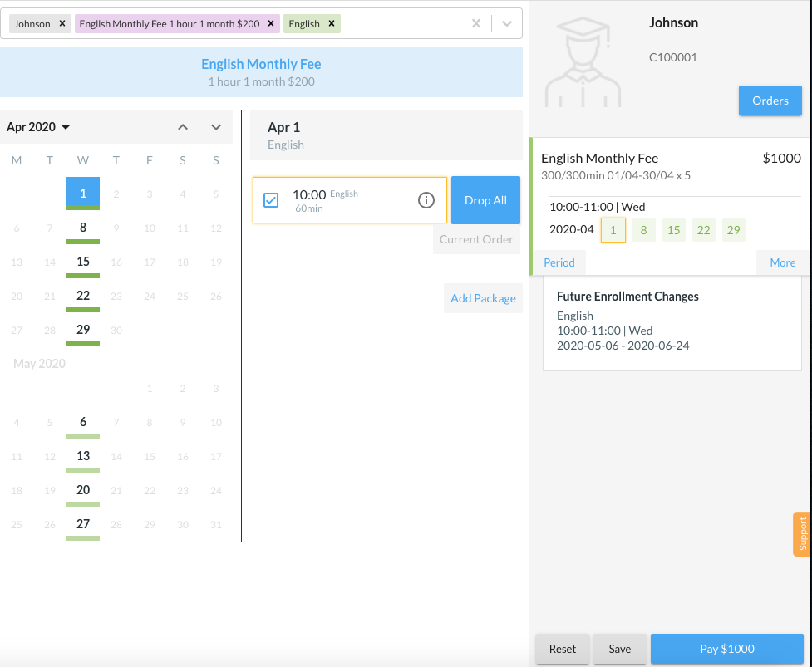Open the orange Support side tab
Image resolution: width=812 pixels, height=667 pixels.
click(802, 534)
